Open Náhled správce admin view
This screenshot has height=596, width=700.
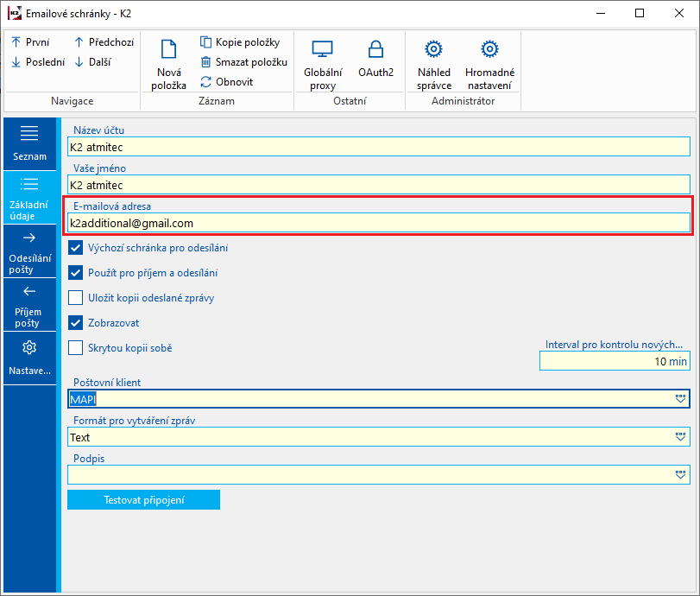coord(434,49)
